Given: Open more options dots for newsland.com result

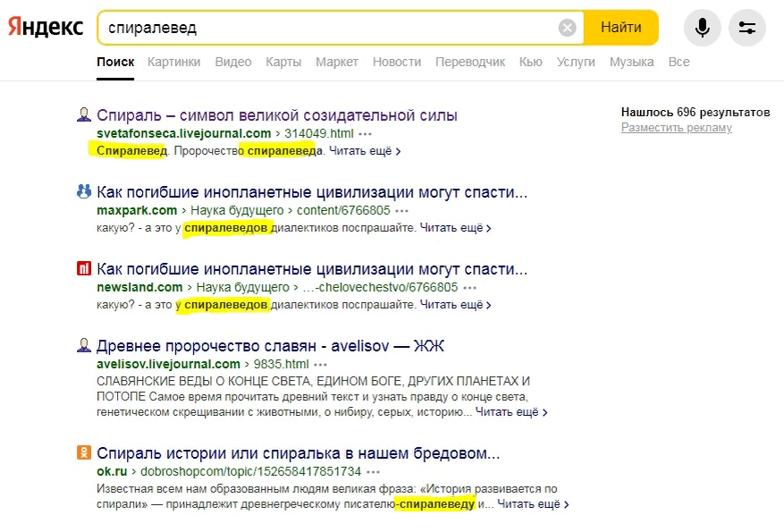Looking at the screenshot, I should (x=469, y=288).
